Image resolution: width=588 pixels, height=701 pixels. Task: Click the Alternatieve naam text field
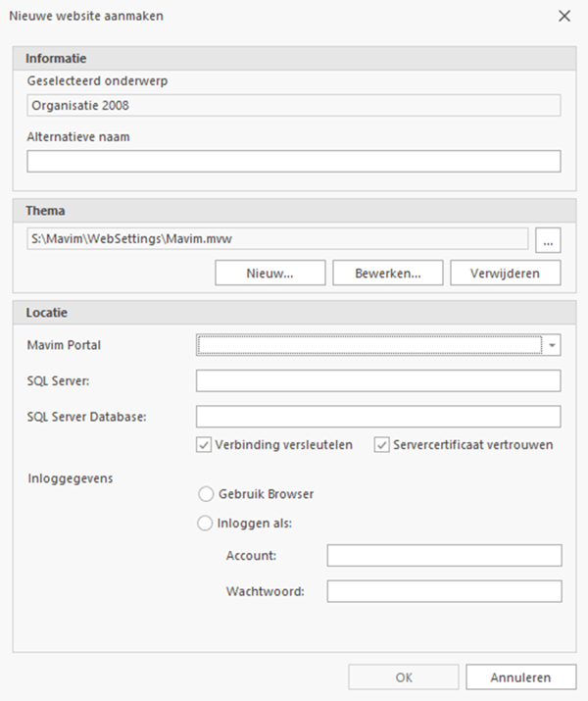(x=293, y=162)
